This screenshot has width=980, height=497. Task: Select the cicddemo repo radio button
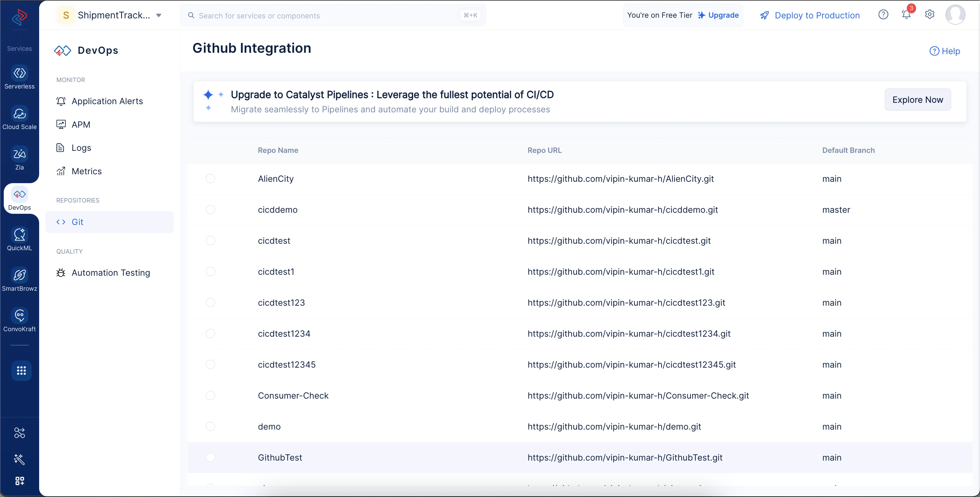click(210, 210)
